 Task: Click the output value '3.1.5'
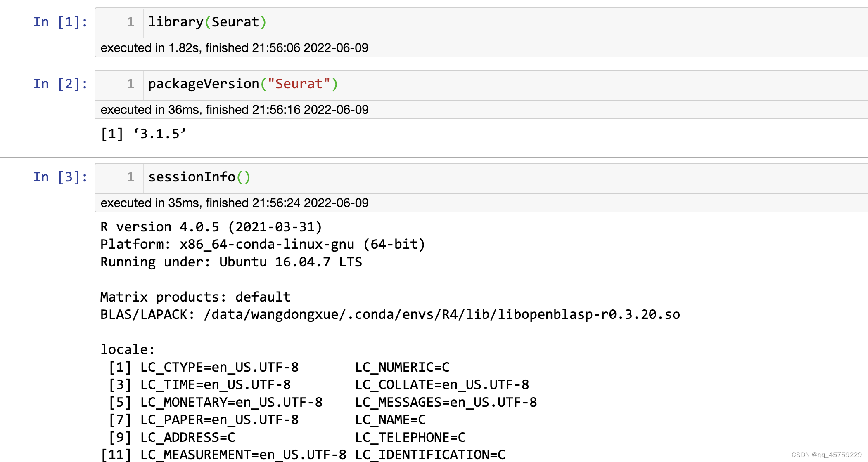click(x=159, y=134)
